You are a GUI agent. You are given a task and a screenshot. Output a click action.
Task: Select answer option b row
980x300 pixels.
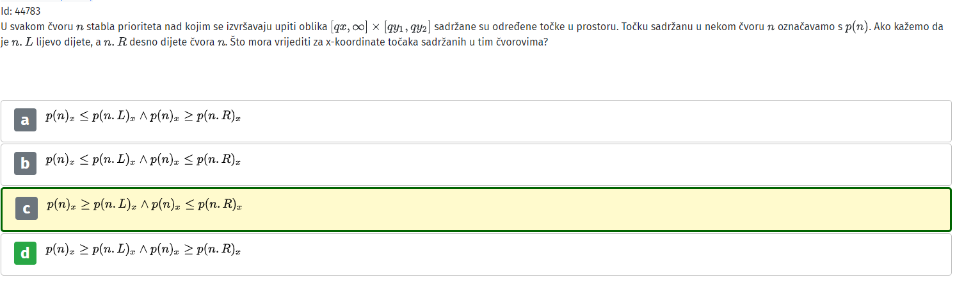pos(476,165)
